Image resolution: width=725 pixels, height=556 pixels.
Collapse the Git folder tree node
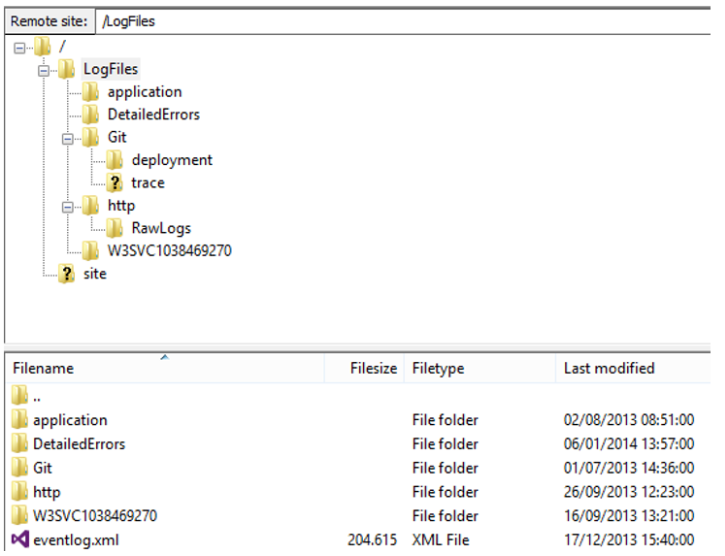tap(68, 138)
